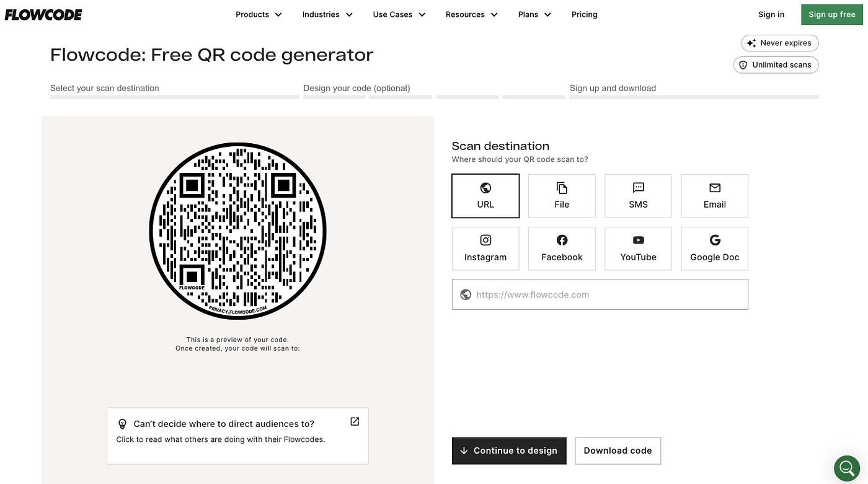Image resolution: width=868 pixels, height=484 pixels.
Task: Pick the Email destination type
Action: point(714,195)
